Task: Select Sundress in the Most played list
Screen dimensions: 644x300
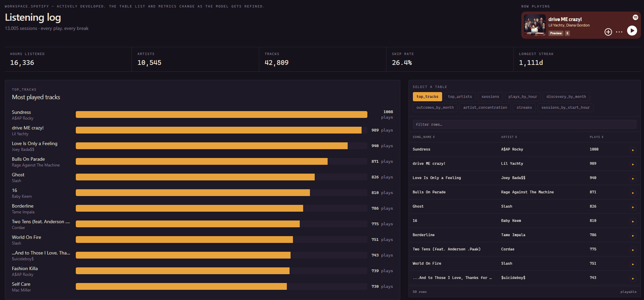Action: 21,112
